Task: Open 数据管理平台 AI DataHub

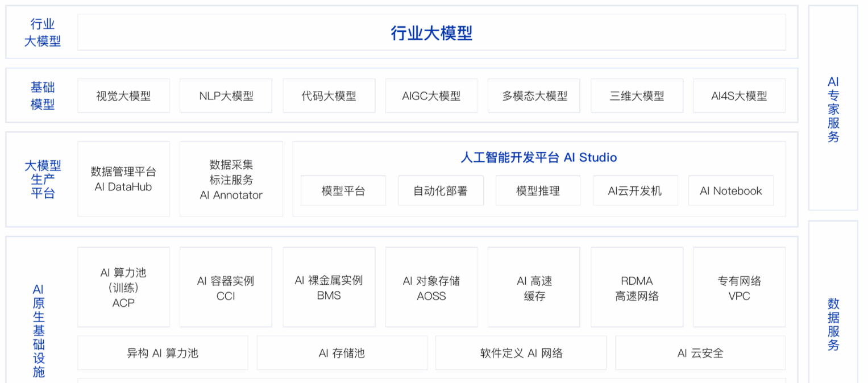Action: point(123,178)
